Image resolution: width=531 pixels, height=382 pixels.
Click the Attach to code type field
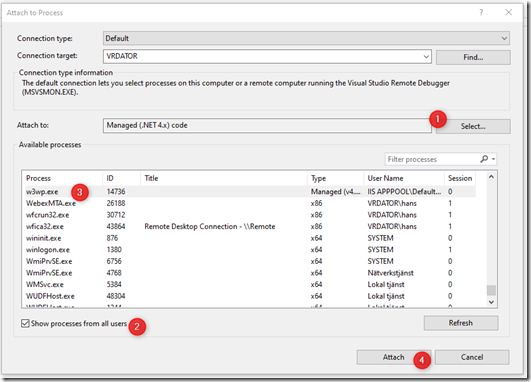pos(267,125)
